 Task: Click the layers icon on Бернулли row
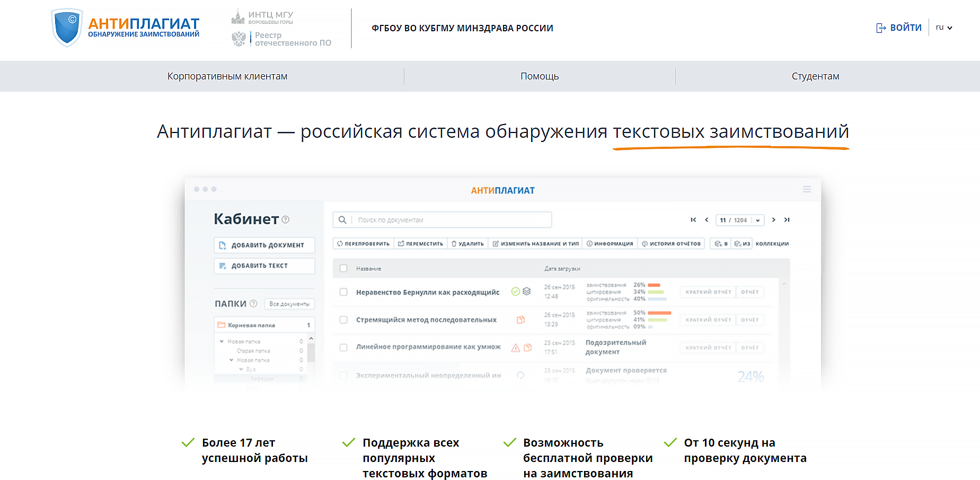click(x=527, y=291)
